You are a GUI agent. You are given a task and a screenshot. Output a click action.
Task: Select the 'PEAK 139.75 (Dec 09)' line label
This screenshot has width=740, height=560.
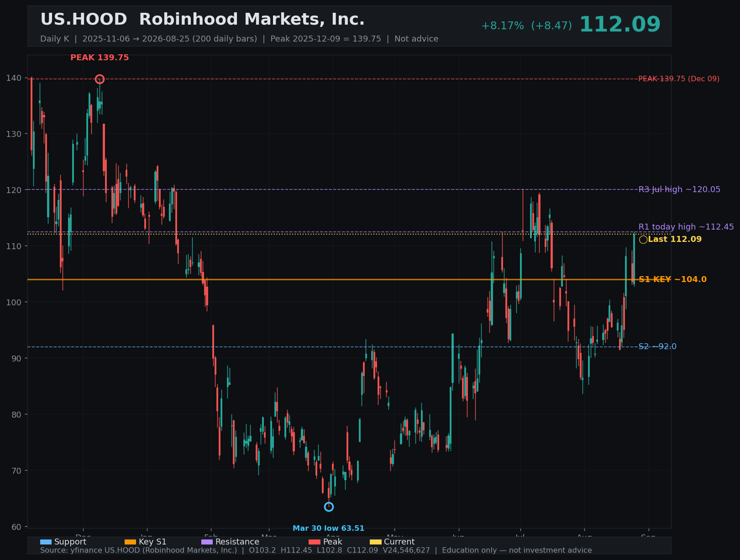pos(679,79)
